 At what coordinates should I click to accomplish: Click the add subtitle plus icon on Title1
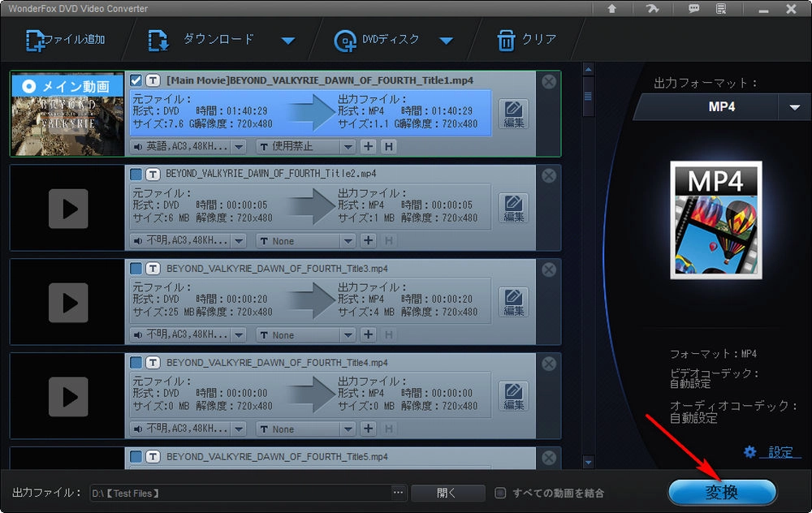368,147
